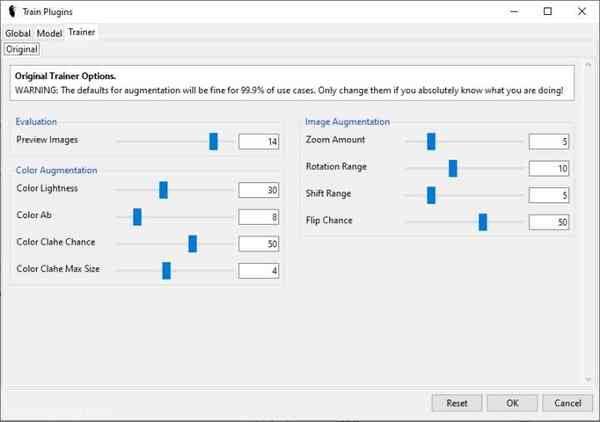Minimize the Train Plugins window

[514, 11]
